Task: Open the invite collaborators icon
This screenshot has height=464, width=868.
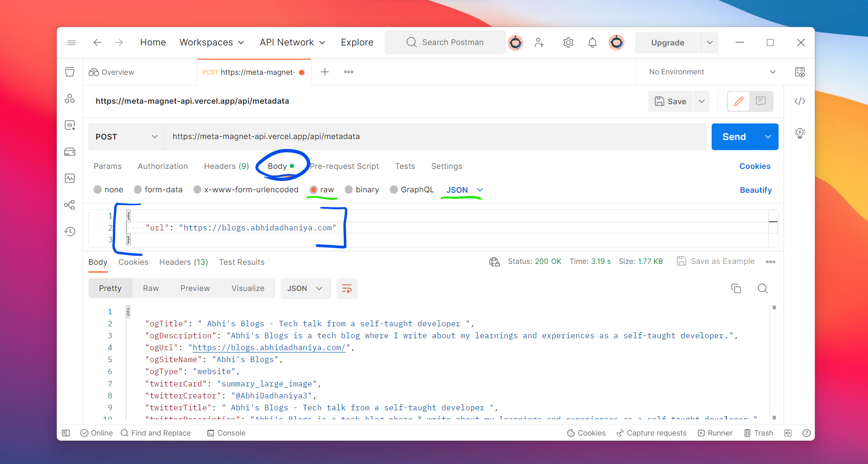Action: [x=539, y=43]
